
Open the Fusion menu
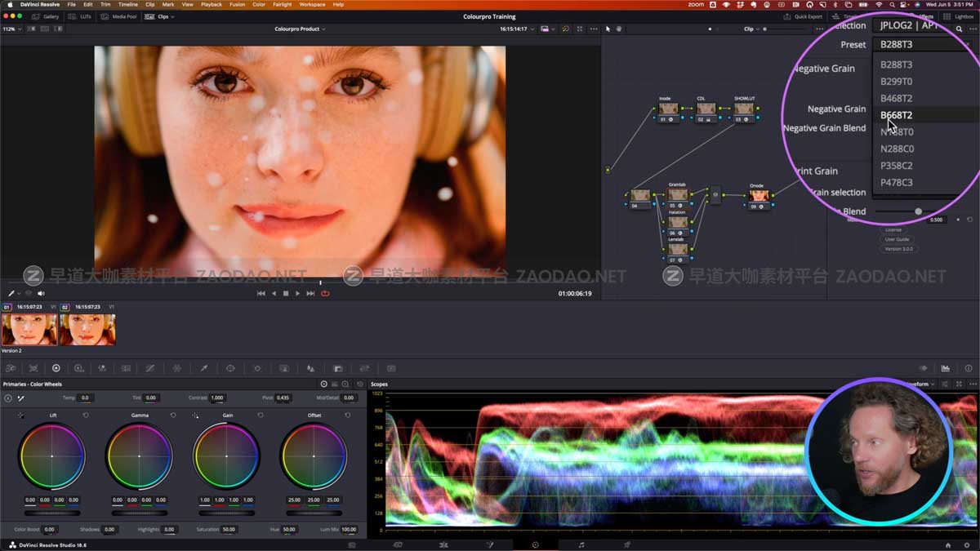click(237, 4)
